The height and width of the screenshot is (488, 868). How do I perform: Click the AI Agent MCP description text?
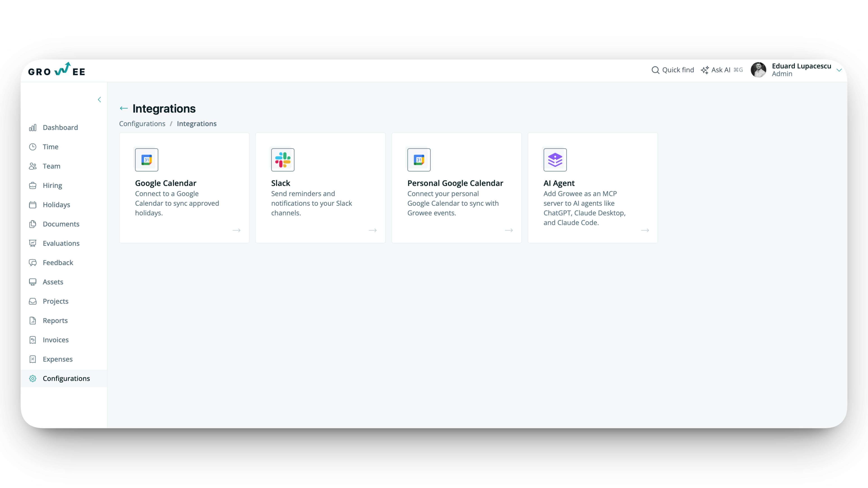tap(585, 208)
